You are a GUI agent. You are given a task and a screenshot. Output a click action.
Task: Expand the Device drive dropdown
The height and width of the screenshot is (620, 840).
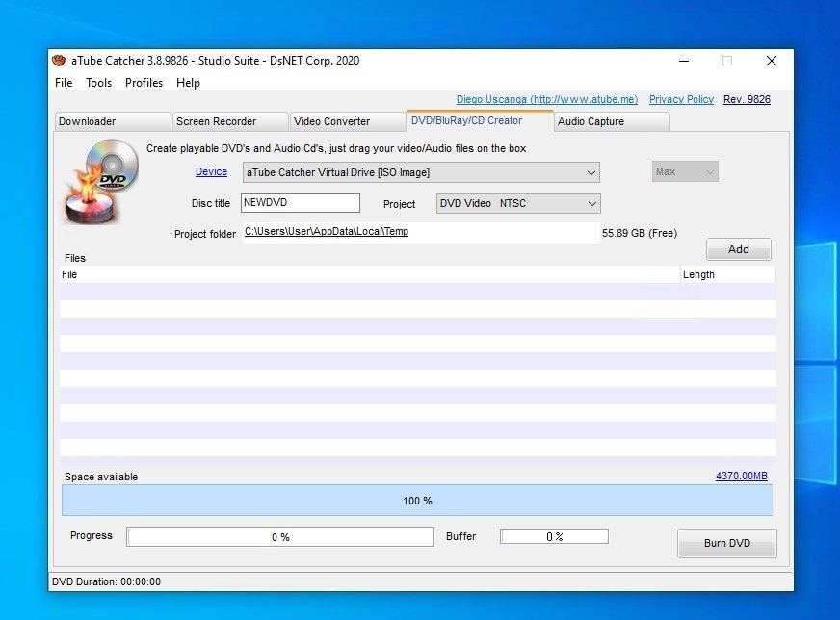click(x=421, y=172)
